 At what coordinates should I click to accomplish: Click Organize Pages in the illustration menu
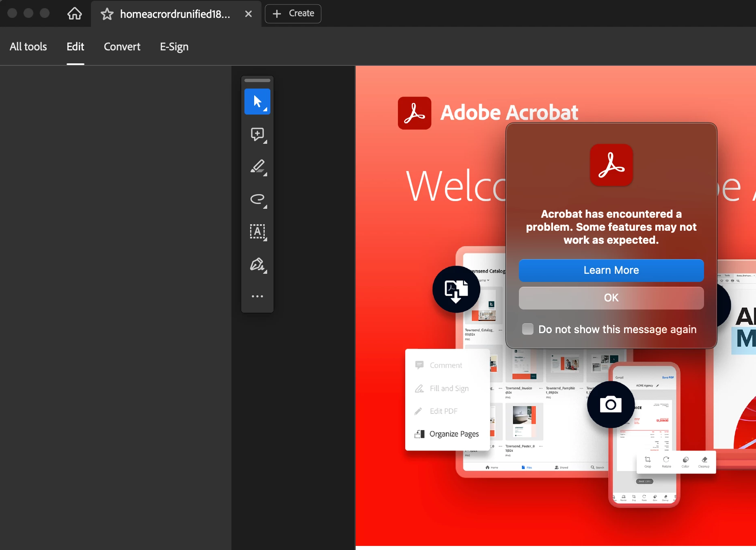pos(447,434)
